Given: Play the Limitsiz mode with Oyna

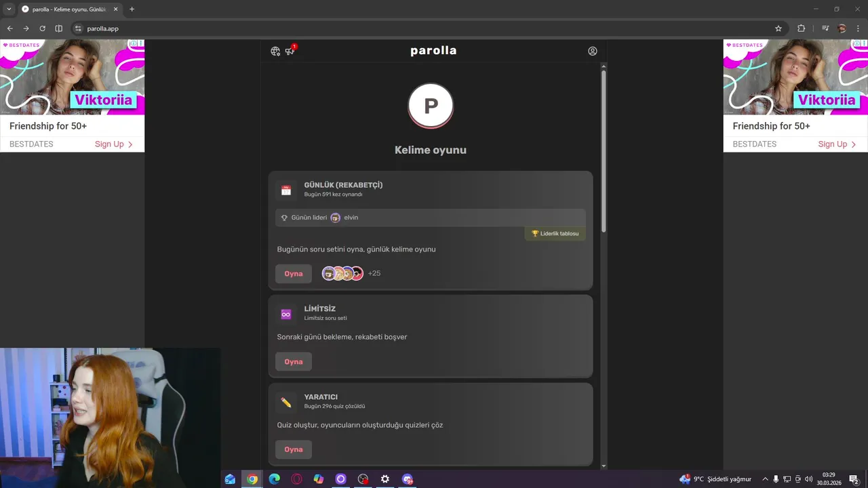Looking at the screenshot, I should [x=294, y=362].
